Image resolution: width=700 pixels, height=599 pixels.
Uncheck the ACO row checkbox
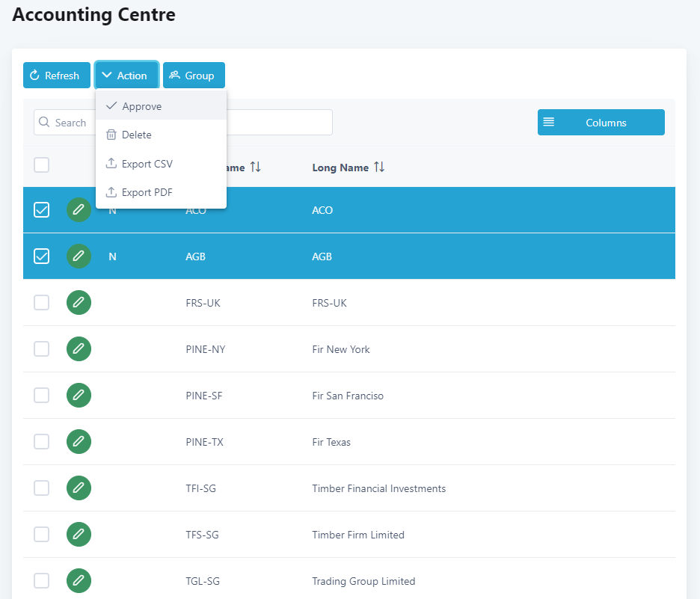coord(42,210)
